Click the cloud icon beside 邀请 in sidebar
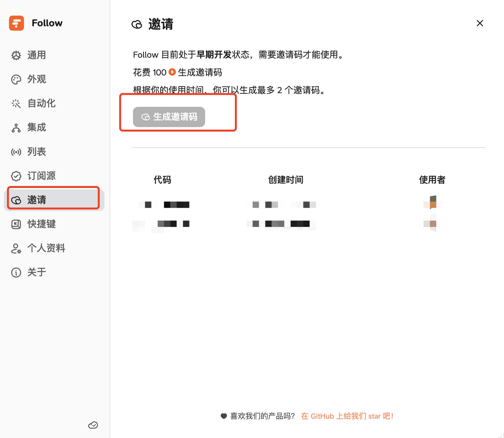Image resolution: width=504 pixels, height=438 pixels. point(16,200)
